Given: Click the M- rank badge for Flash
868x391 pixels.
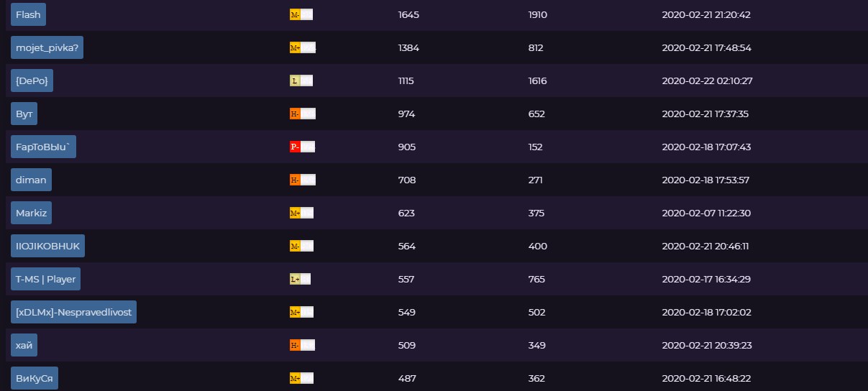Looking at the screenshot, I should pos(301,15).
